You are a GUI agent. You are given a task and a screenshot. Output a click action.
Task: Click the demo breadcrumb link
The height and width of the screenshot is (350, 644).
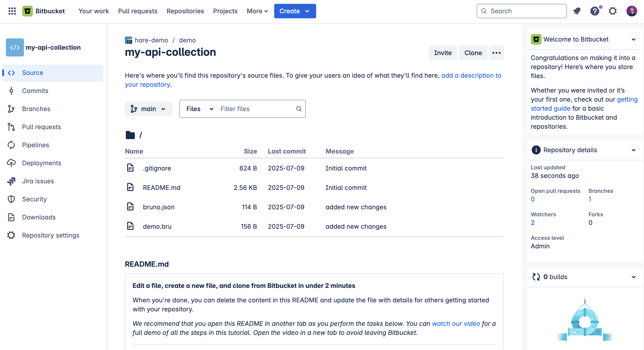[187, 40]
